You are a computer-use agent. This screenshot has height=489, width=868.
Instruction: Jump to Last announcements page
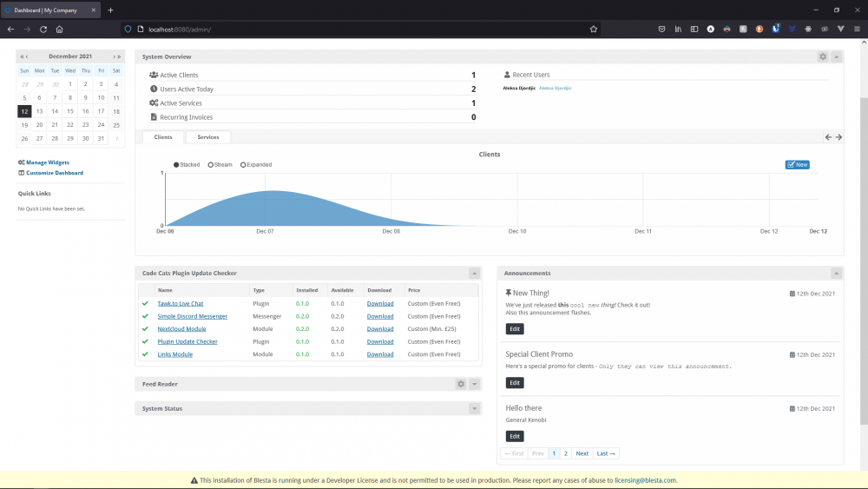point(606,453)
